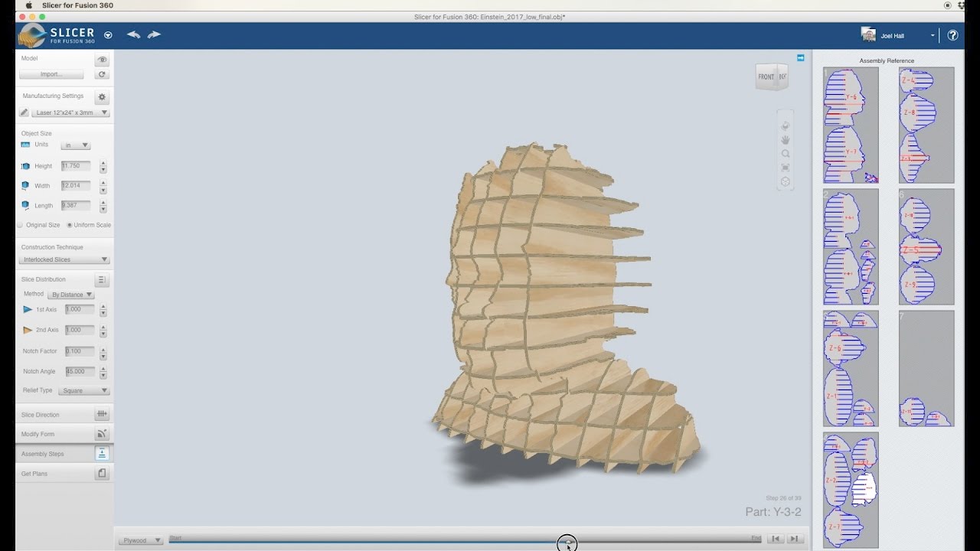Select Uniform Scale radio button
This screenshot has height=551, width=980.
[70, 225]
